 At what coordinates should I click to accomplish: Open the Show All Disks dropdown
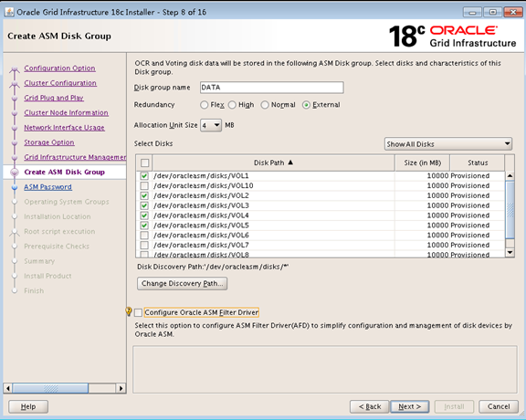click(x=448, y=144)
